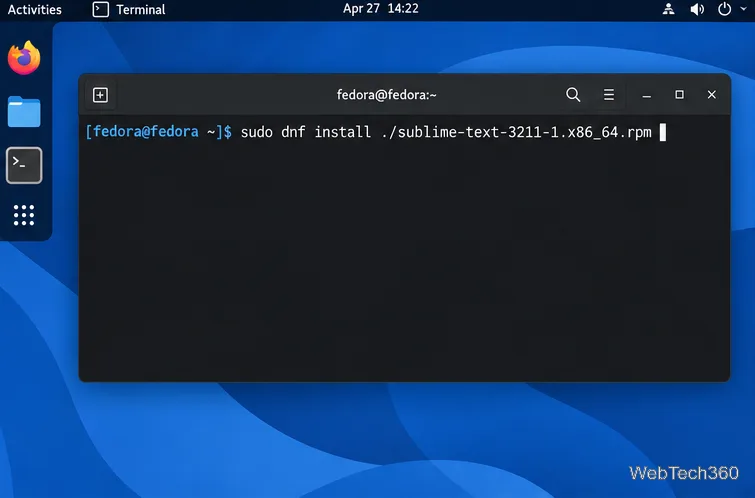755x498 pixels.
Task: Select the Terminal icon in the dock
Action: coord(24,165)
